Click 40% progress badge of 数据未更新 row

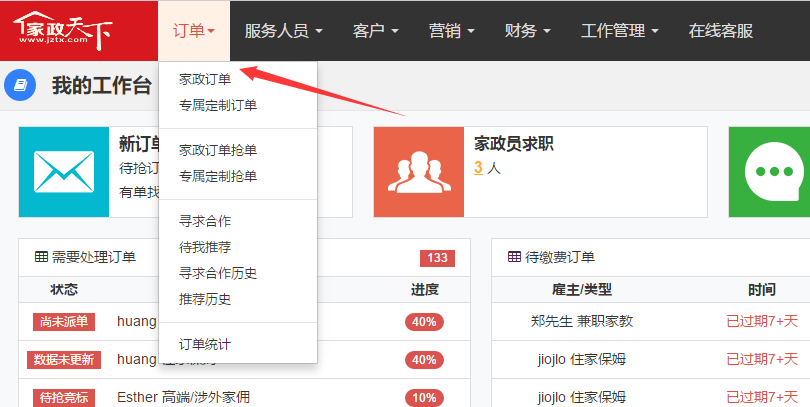point(424,359)
